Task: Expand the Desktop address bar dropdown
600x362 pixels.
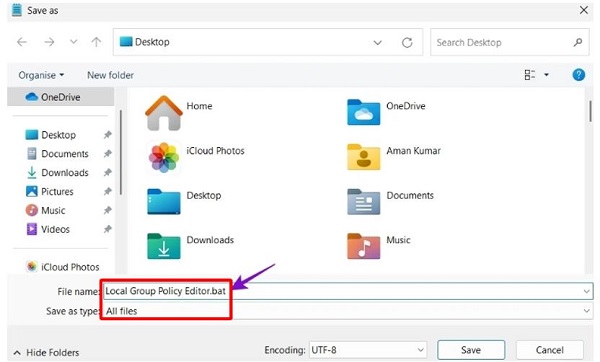Action: (378, 42)
